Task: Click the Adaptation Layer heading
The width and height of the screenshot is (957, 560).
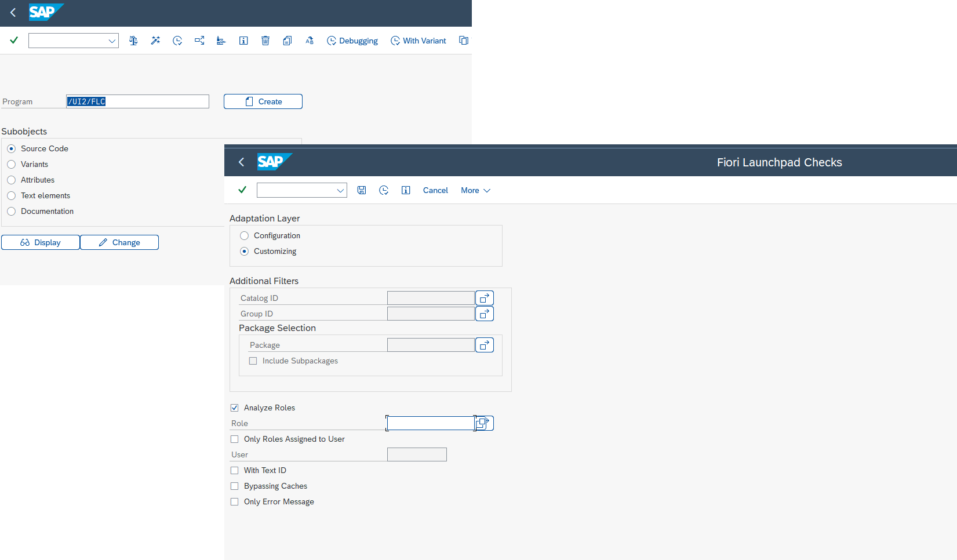Action: click(265, 218)
